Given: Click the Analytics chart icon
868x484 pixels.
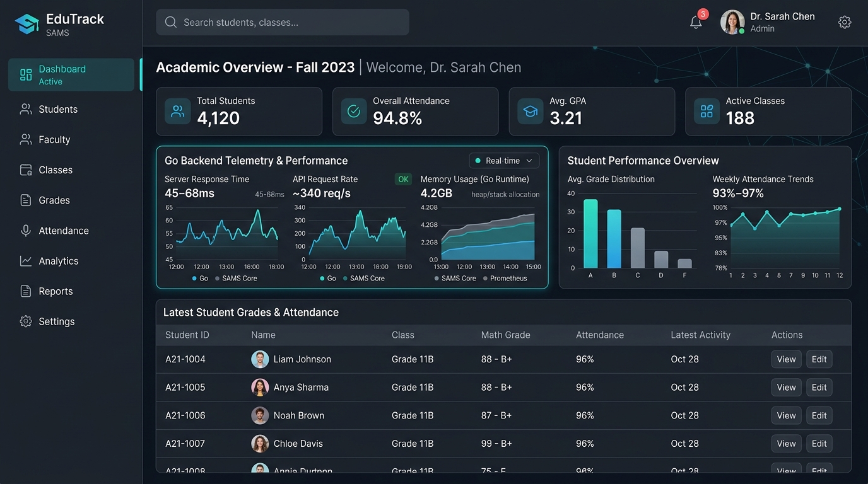Looking at the screenshot, I should [26, 260].
